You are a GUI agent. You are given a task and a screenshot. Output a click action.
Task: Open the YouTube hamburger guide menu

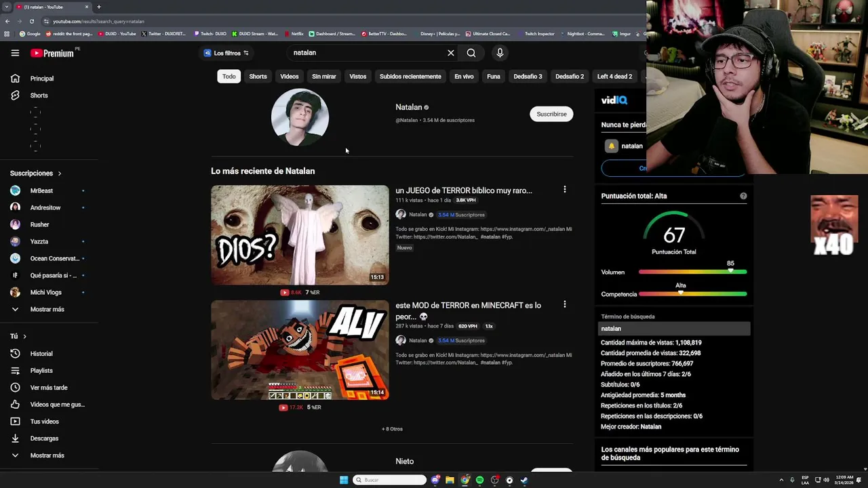[x=15, y=53]
